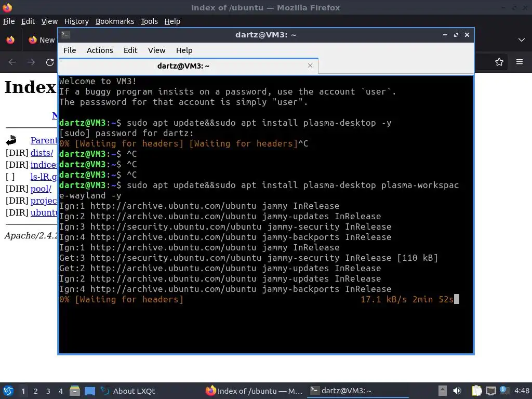Open Firefox Help menu
The width and height of the screenshot is (532, 399).
pos(172,21)
